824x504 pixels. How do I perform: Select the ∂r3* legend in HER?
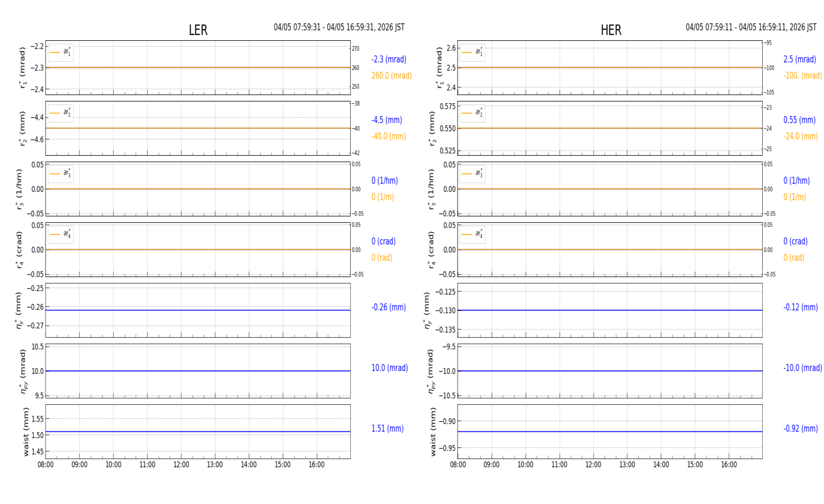click(473, 174)
